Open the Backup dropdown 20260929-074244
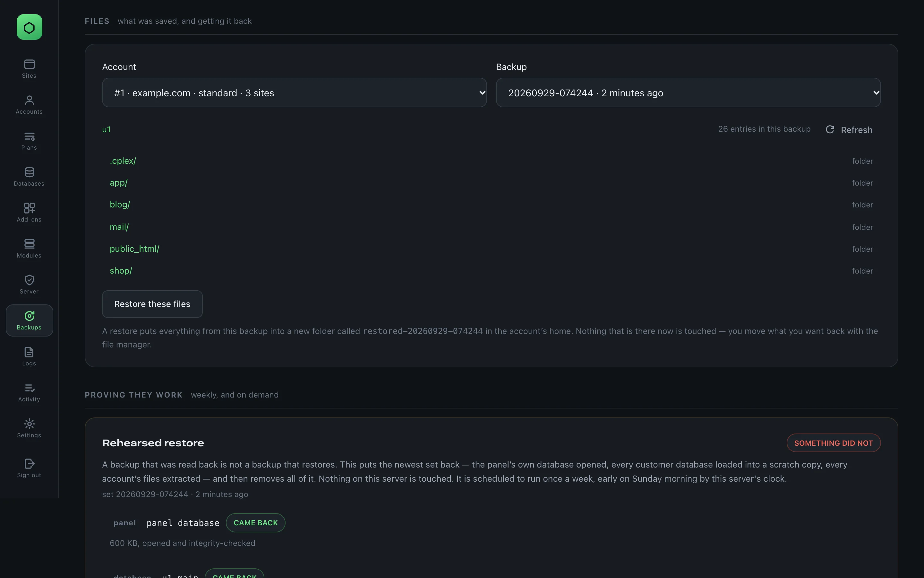924x578 pixels. tap(689, 93)
